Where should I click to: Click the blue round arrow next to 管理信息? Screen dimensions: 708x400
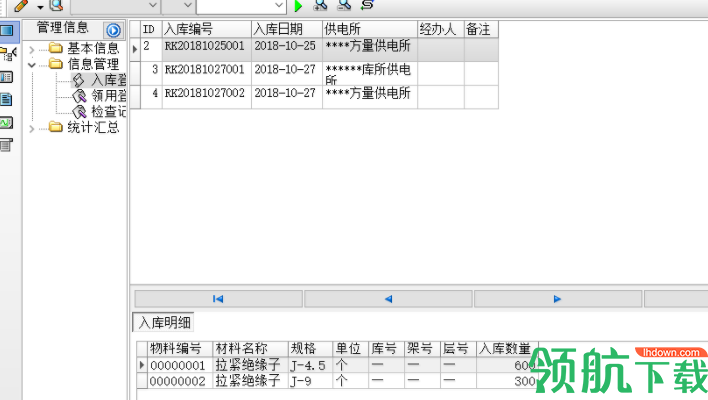coord(113,31)
